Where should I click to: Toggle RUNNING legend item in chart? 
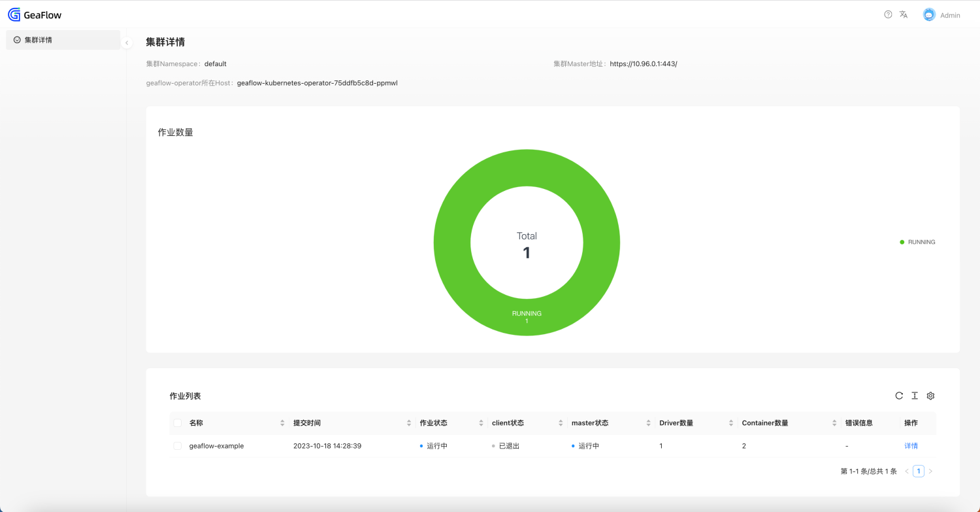click(x=918, y=242)
